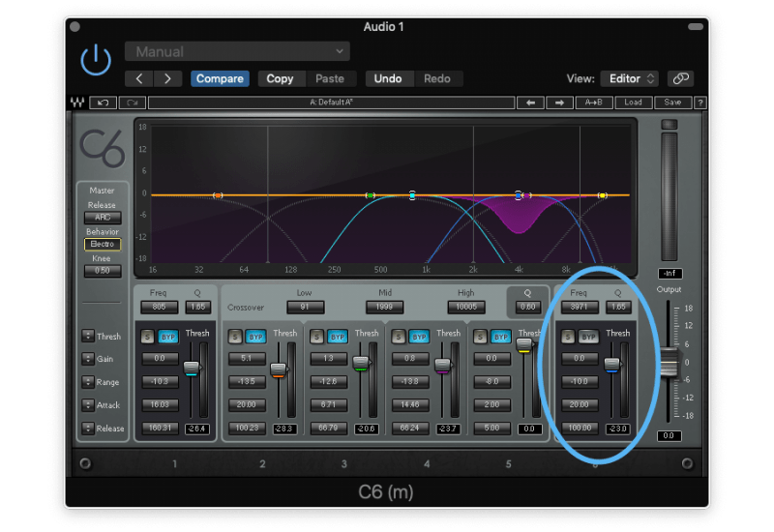Select the High crossover 10005 field
Screen dimensions: 774x532
(x=466, y=307)
